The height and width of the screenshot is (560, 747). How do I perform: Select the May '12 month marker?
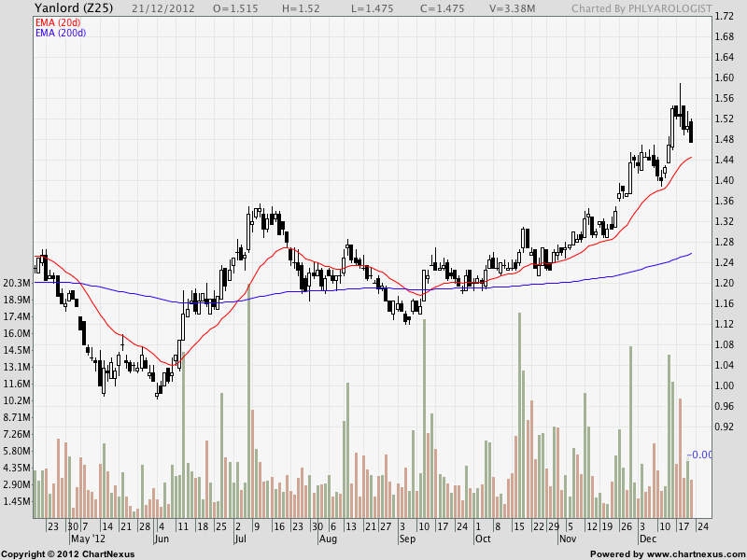click(x=89, y=539)
